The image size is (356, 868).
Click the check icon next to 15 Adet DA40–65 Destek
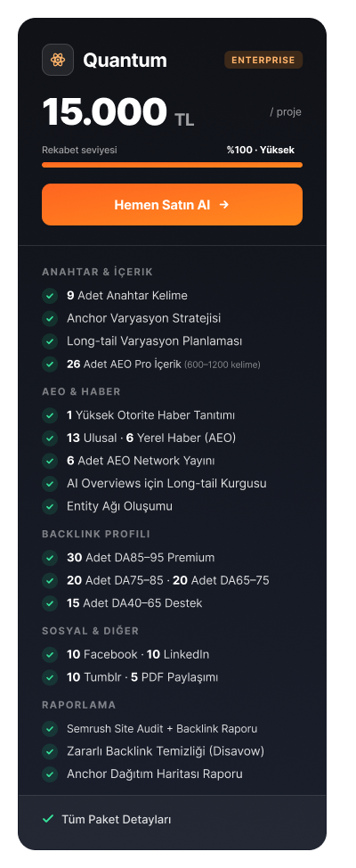point(50,602)
